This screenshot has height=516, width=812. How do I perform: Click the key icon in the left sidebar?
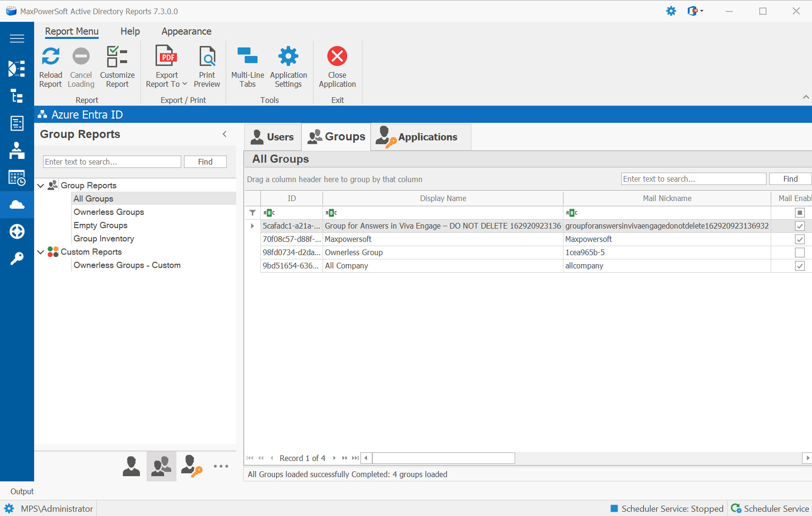coord(17,258)
